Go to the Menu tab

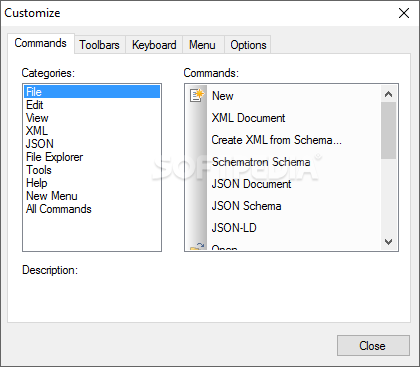(x=202, y=45)
